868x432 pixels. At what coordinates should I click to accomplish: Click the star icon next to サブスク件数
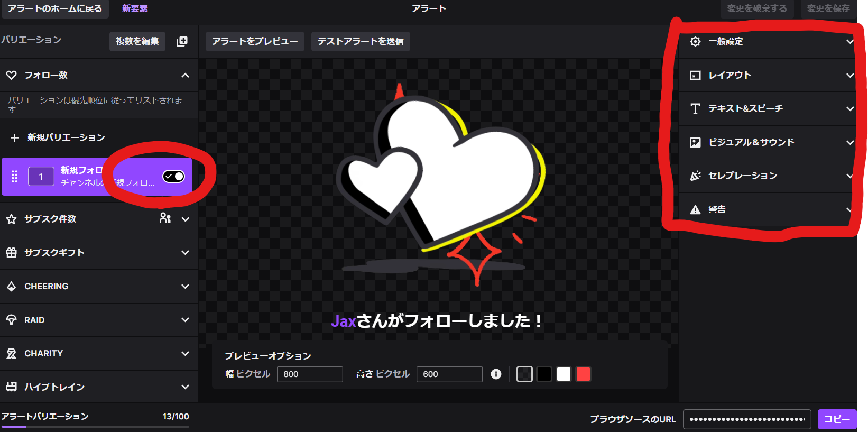tap(12, 219)
